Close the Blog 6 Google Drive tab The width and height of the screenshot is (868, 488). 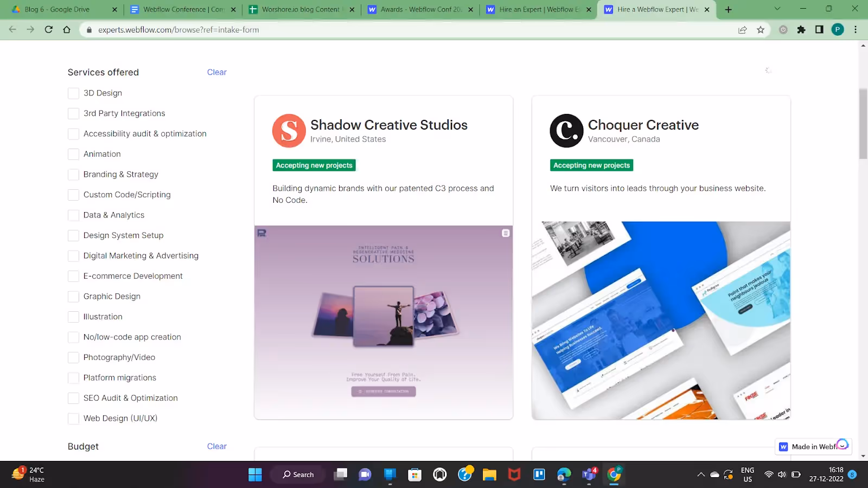[114, 9]
